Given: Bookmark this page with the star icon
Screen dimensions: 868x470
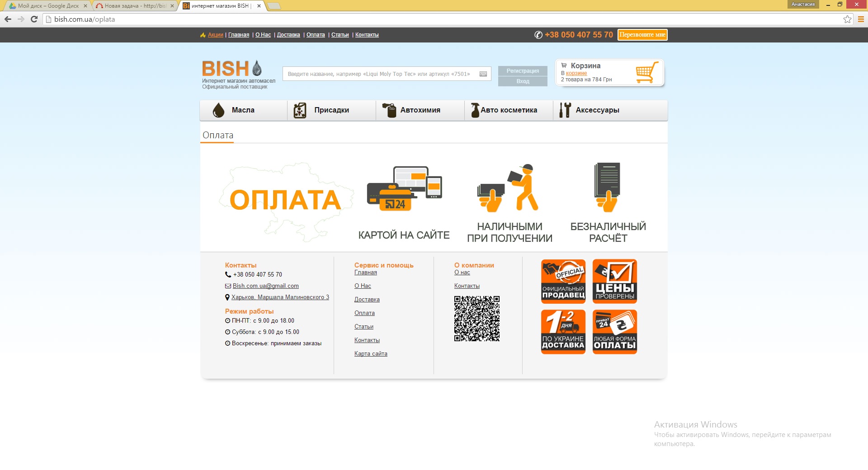Looking at the screenshot, I should coord(847,19).
